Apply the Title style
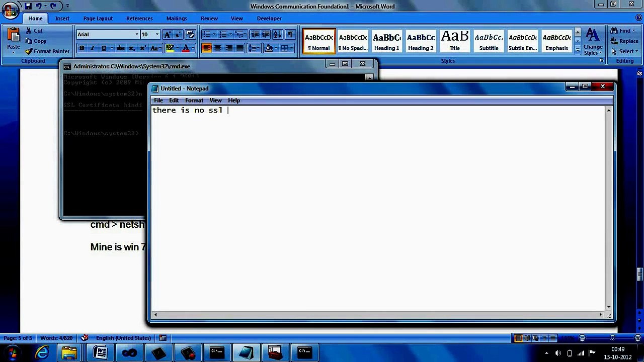The image size is (644, 362). [x=454, y=41]
